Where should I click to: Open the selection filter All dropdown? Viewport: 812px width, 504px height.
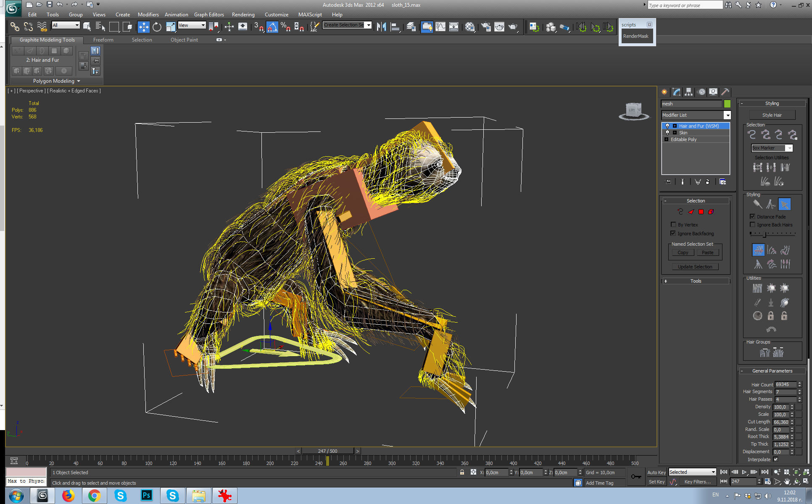[x=66, y=25]
